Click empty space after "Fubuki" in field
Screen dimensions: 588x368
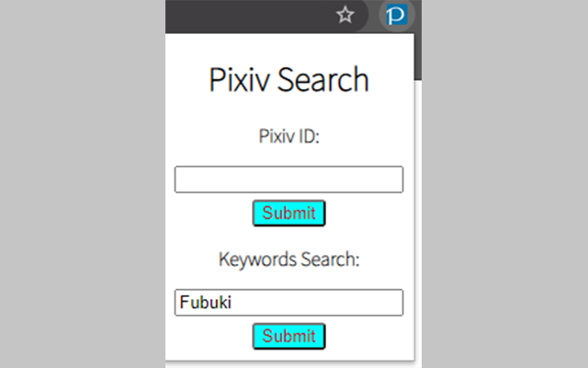point(322,303)
